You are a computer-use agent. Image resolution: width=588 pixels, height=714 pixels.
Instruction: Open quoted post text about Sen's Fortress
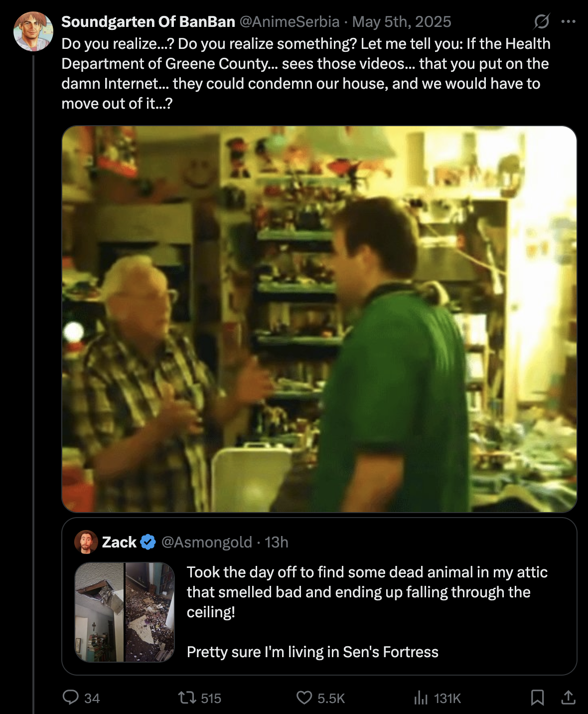[x=367, y=612]
